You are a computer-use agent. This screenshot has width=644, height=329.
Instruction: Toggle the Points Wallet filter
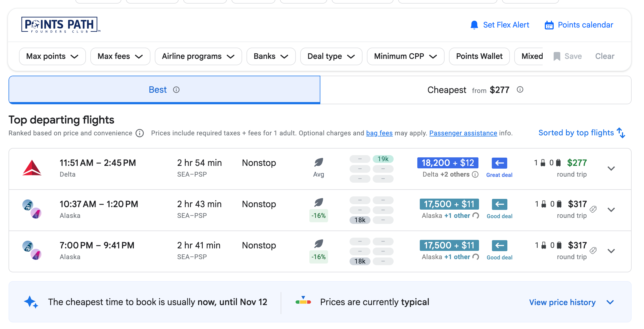[x=479, y=56]
